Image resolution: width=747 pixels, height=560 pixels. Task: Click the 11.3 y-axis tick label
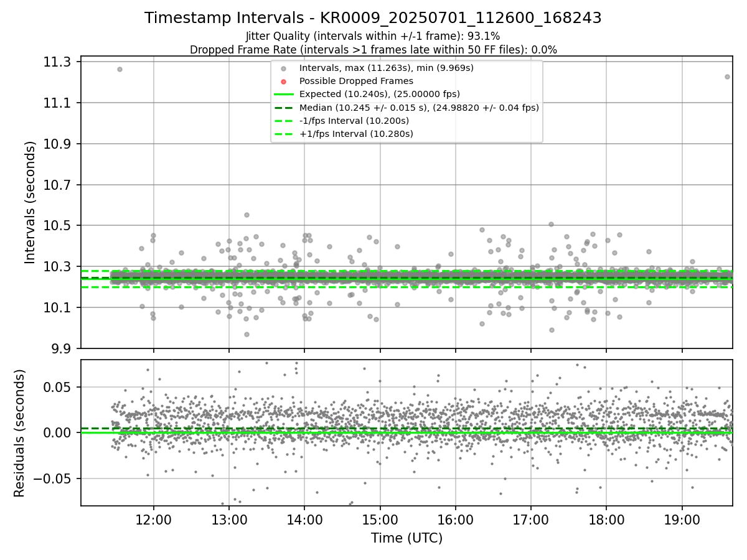click(59, 62)
